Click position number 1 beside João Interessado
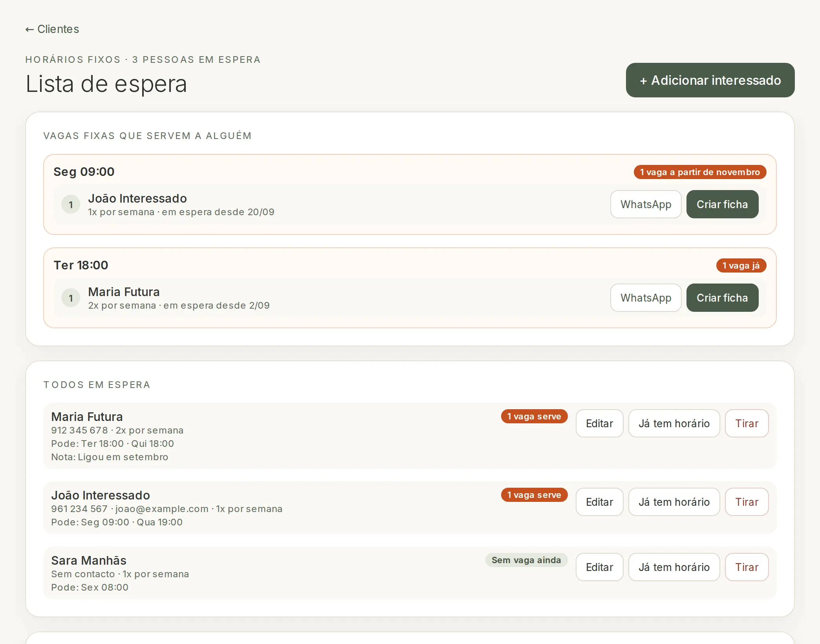Screen dimensions: 820x644 click(71, 204)
